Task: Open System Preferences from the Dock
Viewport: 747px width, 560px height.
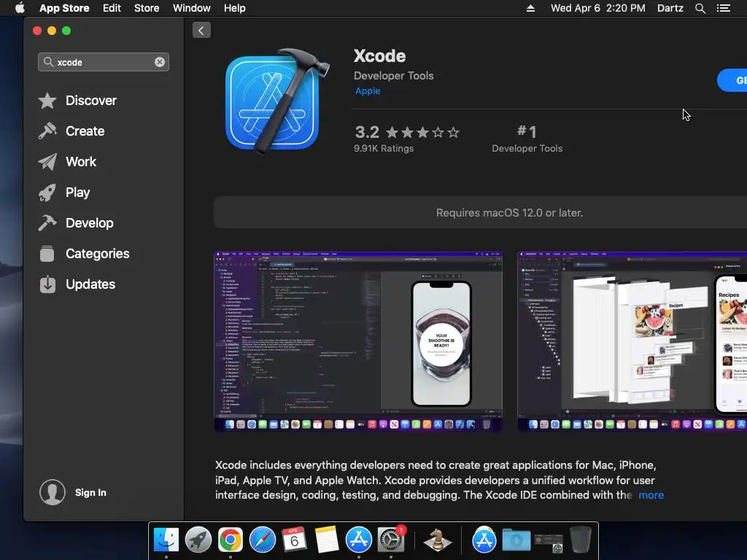Action: point(391,540)
